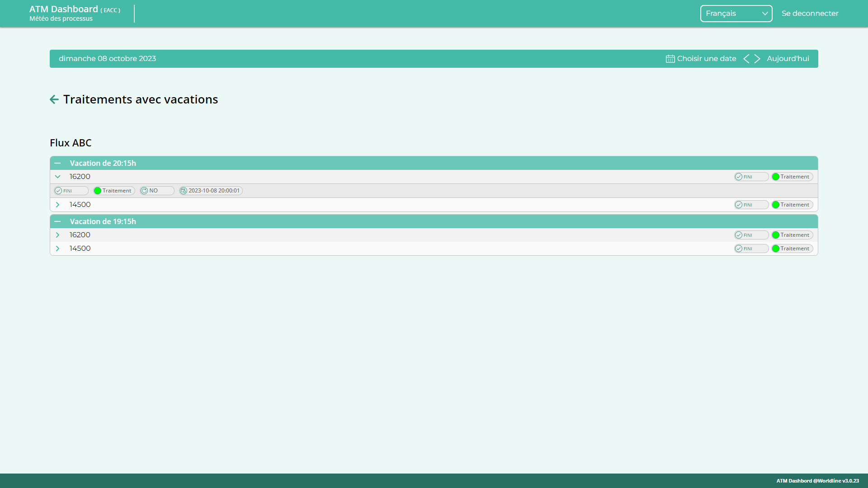Go to next day with right chevron
868x488 pixels.
click(757, 59)
